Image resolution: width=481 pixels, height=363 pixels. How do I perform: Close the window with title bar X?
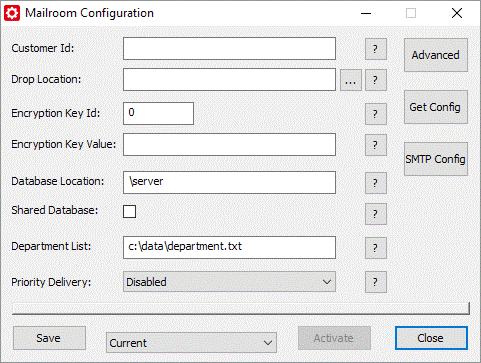pos(457,13)
